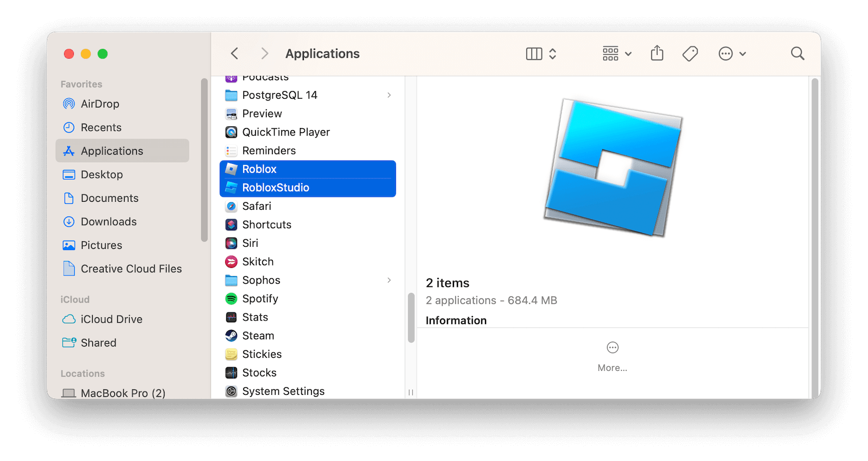Open Recents in the sidebar
Screen dimensions: 868x461
pyautogui.click(x=122, y=127)
